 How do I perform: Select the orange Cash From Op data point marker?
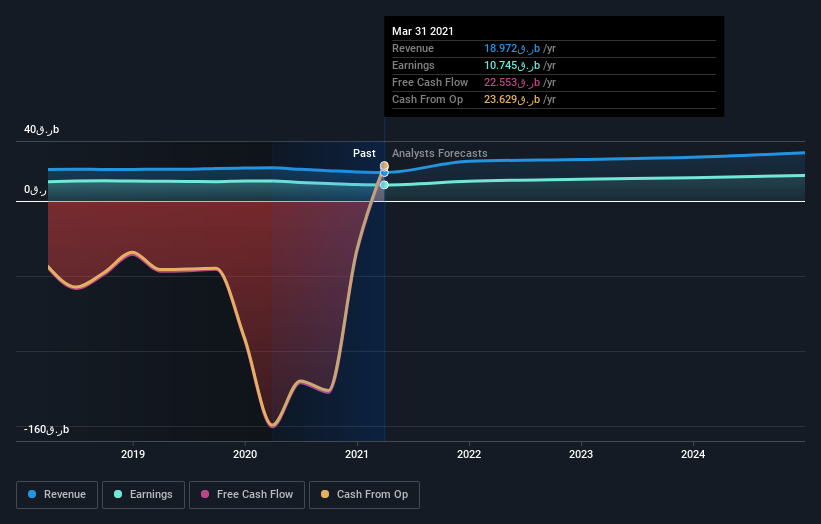(384, 166)
